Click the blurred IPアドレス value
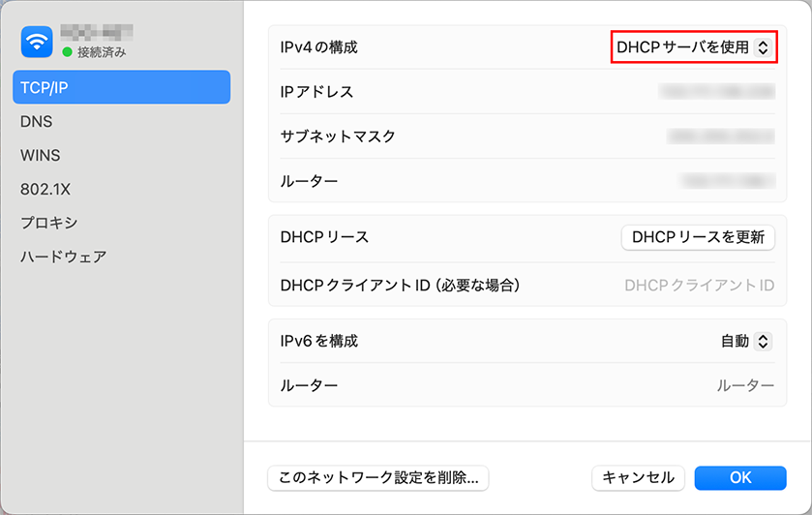Viewport: 812px width, 515px height. [x=716, y=92]
